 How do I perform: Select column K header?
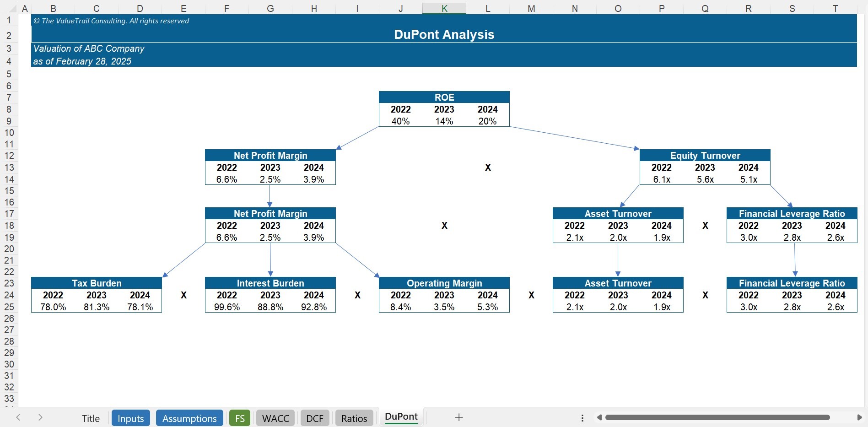pyautogui.click(x=444, y=8)
